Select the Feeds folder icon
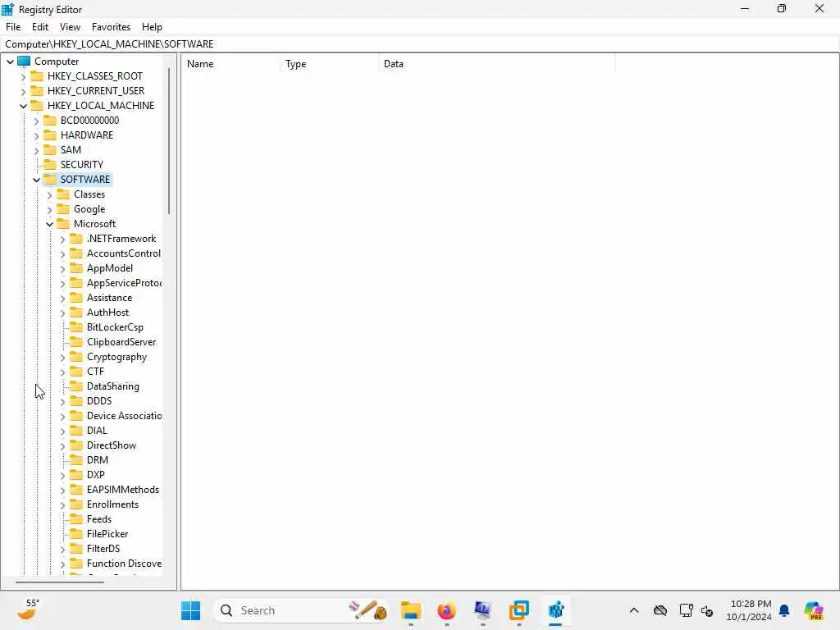Viewport: 840px width, 630px height. (x=76, y=518)
